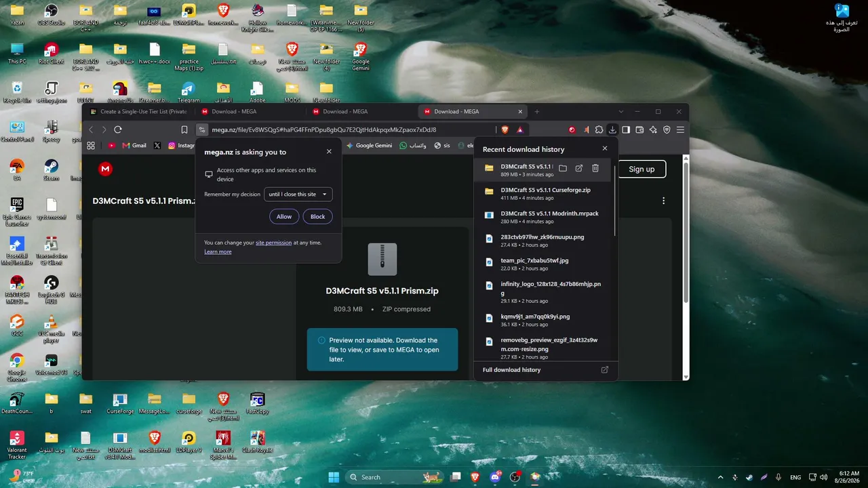Allow mega.nz to access other apps
The image size is (868, 488).
coord(284,217)
